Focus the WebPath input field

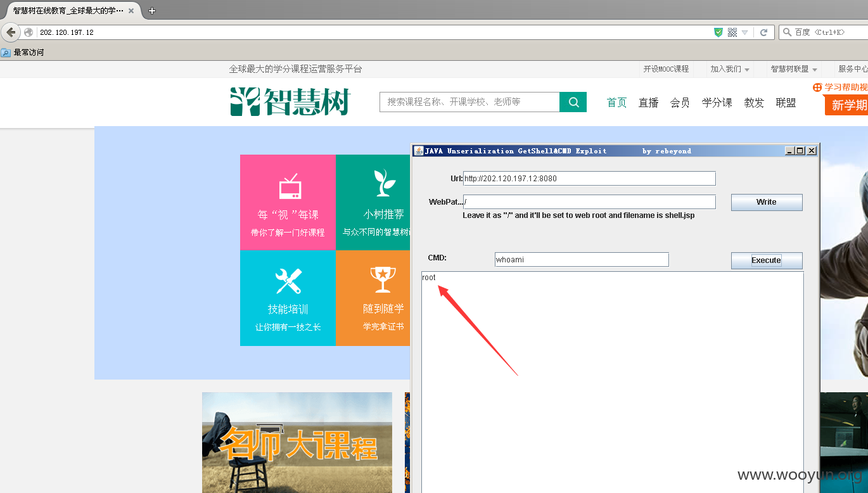click(x=589, y=202)
